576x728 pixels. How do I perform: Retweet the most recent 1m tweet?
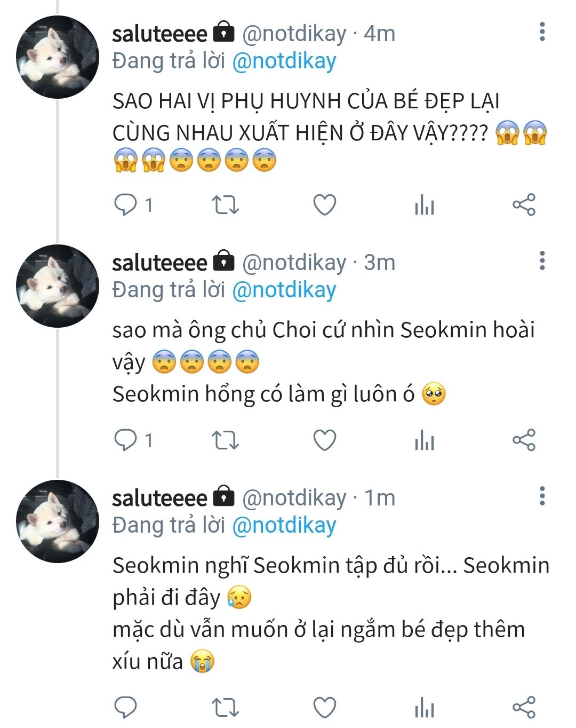(x=225, y=707)
